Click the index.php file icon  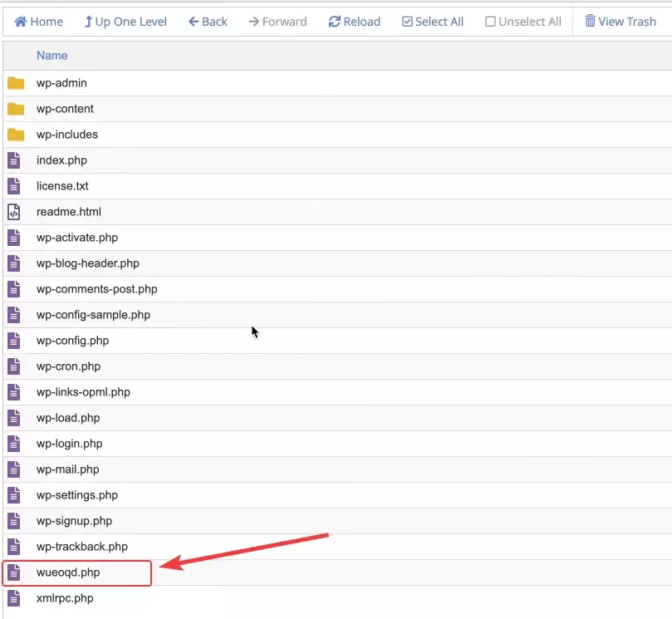(x=14, y=160)
